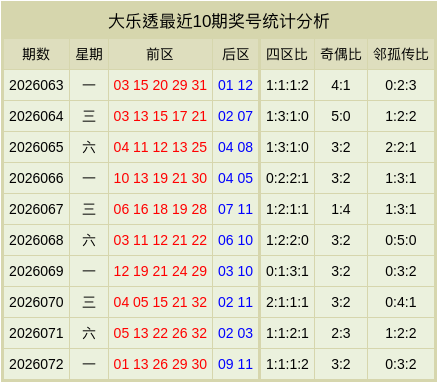Click weekday 一 in row 2026069

(89, 271)
